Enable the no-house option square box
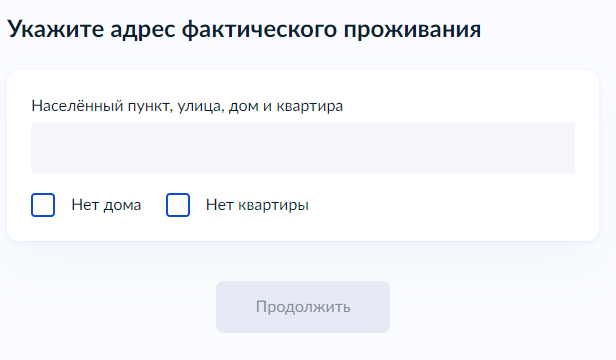616x360 pixels. 43,205
